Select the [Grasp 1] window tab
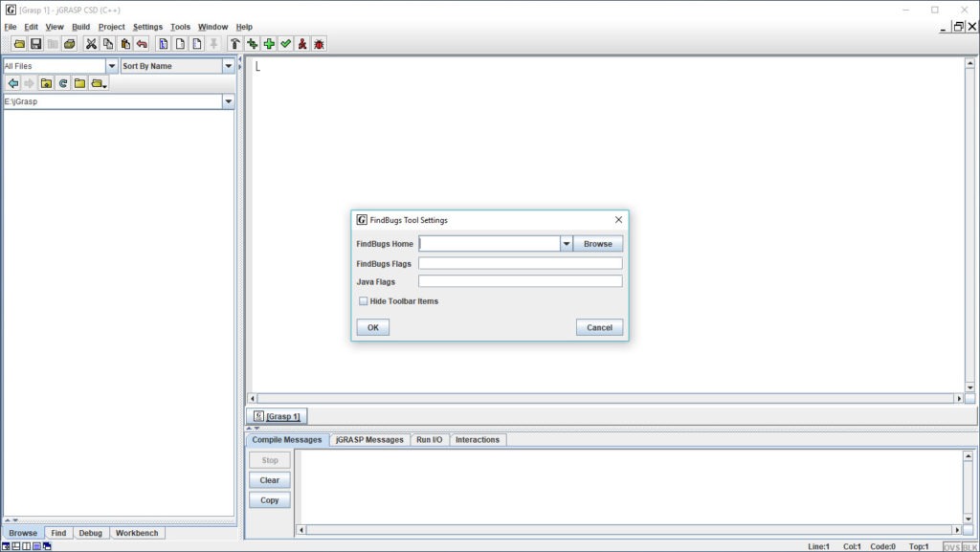Viewport: 980px width, 552px height. pos(277,416)
